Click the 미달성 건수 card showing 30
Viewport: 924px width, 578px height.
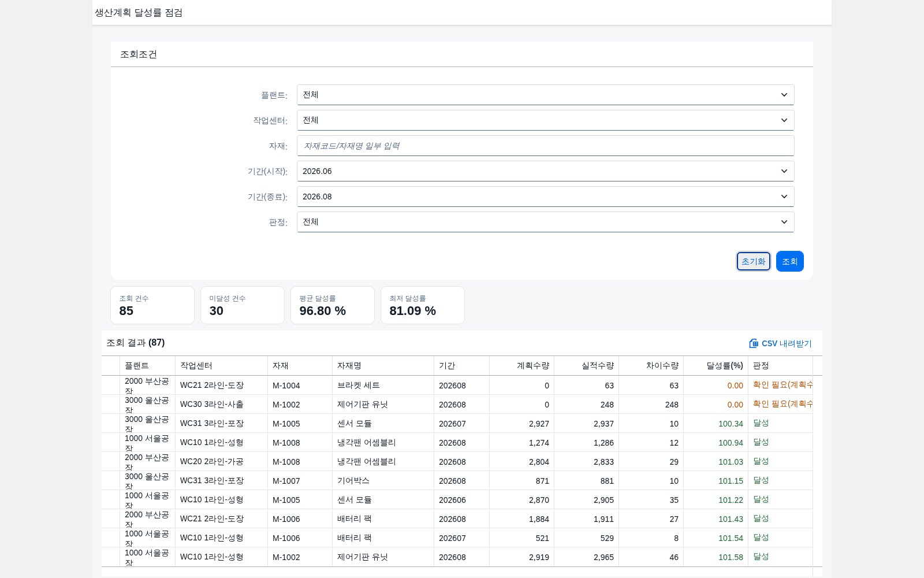(x=243, y=305)
